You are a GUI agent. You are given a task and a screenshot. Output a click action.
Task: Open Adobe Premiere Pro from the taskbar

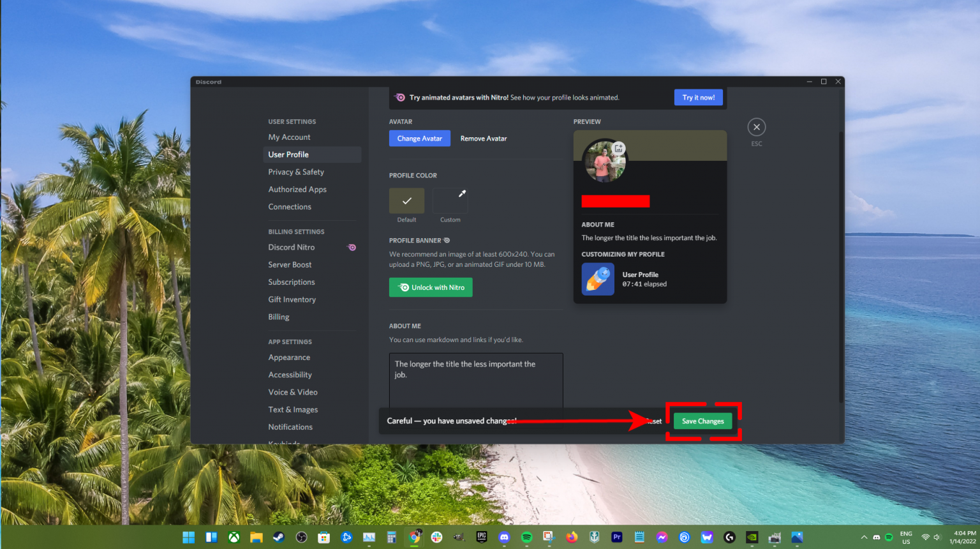coord(617,538)
